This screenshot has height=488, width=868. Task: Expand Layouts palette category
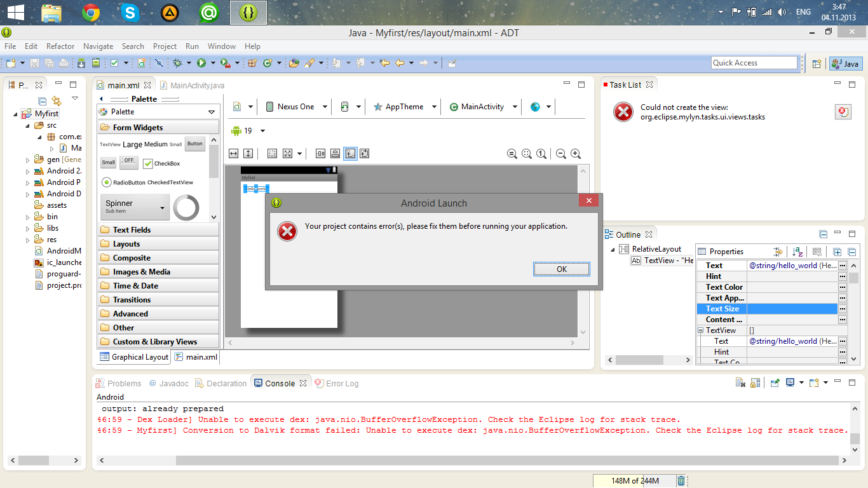tap(158, 244)
